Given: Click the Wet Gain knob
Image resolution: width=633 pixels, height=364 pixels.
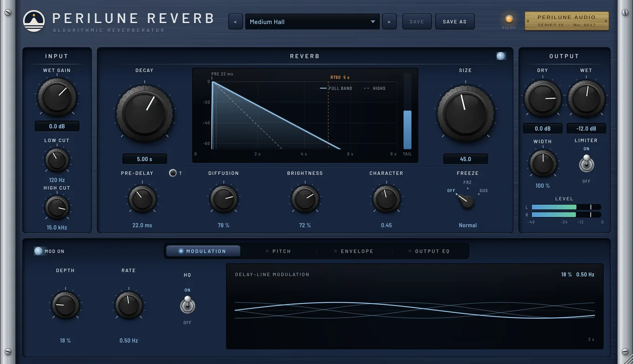Looking at the screenshot, I should 57,97.
